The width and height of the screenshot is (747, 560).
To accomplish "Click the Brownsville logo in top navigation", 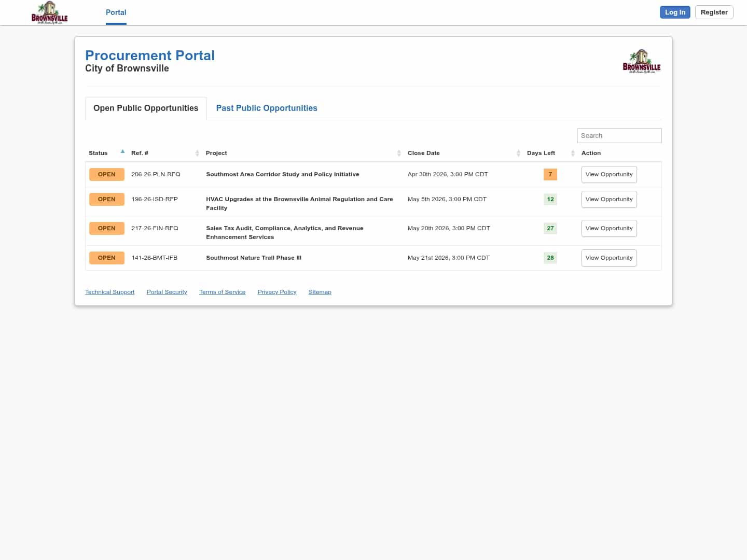I will (x=49, y=12).
